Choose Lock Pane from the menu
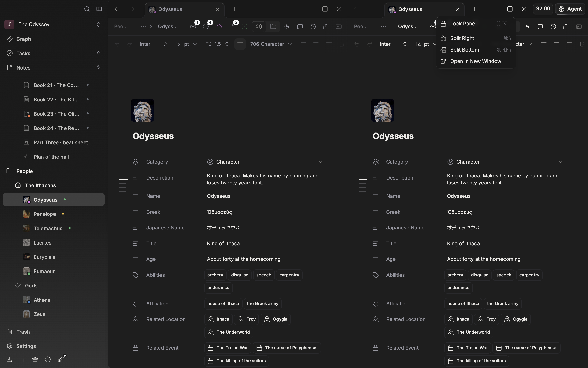This screenshot has width=588, height=368. coord(476,24)
